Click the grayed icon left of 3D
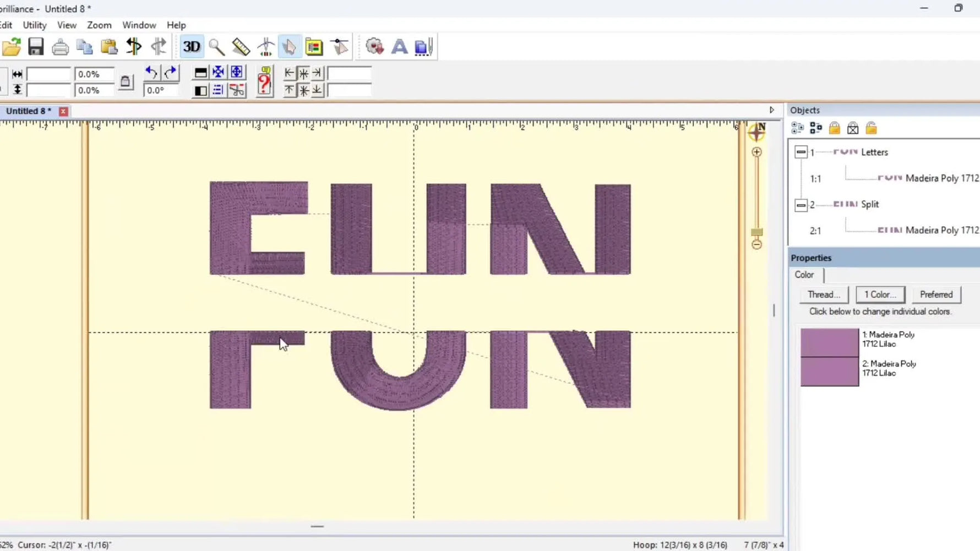 (159, 47)
